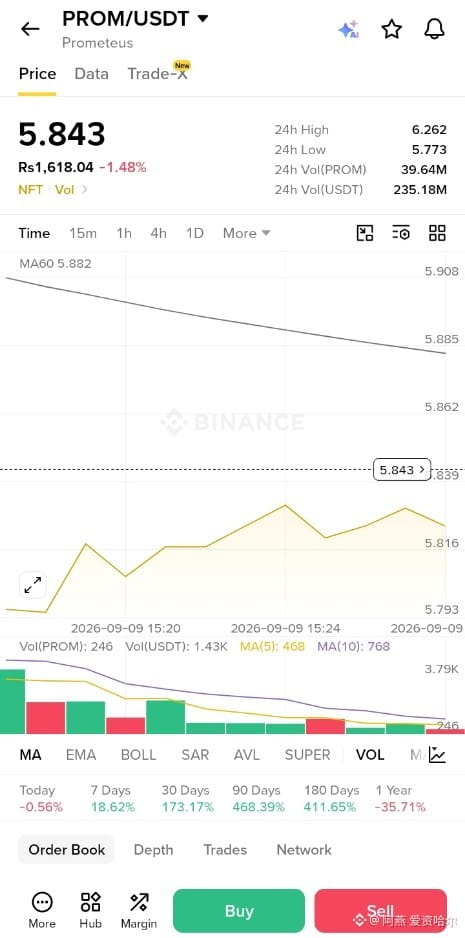Open the Margin trading shortcut
This screenshot has width=465, height=938.
[x=139, y=911]
